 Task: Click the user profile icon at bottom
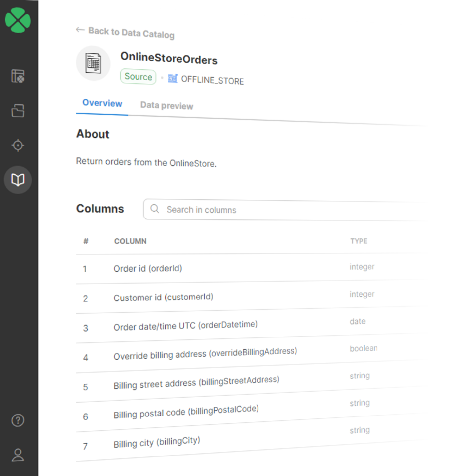click(x=18, y=455)
